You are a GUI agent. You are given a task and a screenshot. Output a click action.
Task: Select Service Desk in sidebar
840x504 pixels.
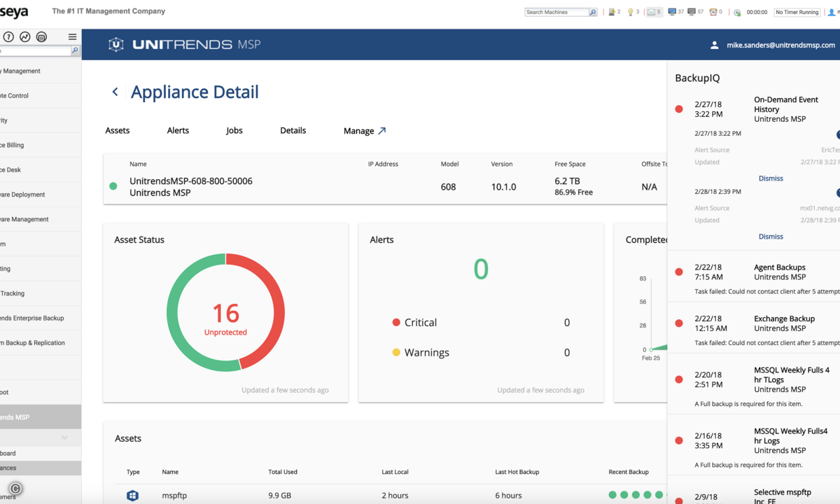pos(41,170)
